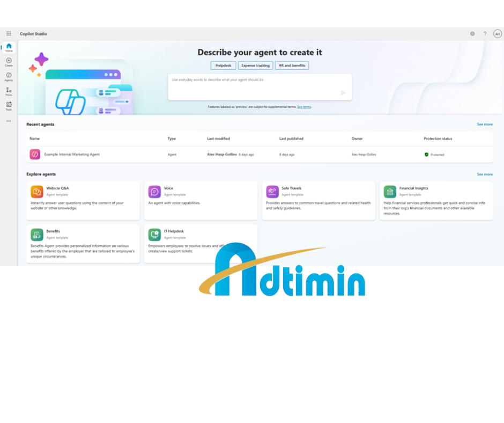504x423 pixels.
Task: Select the Expense tracking suggestion chip
Action: pyautogui.click(x=255, y=65)
